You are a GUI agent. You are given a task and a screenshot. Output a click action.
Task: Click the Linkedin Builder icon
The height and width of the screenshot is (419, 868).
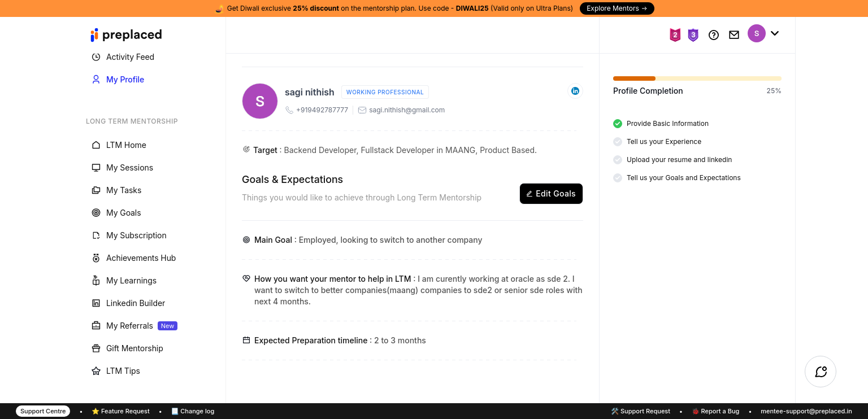pyautogui.click(x=96, y=303)
